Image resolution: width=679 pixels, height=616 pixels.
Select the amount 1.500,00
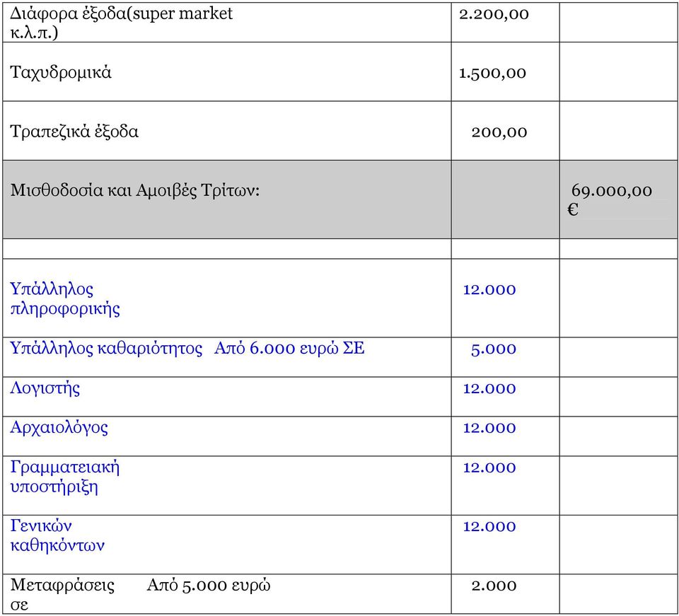click(492, 73)
